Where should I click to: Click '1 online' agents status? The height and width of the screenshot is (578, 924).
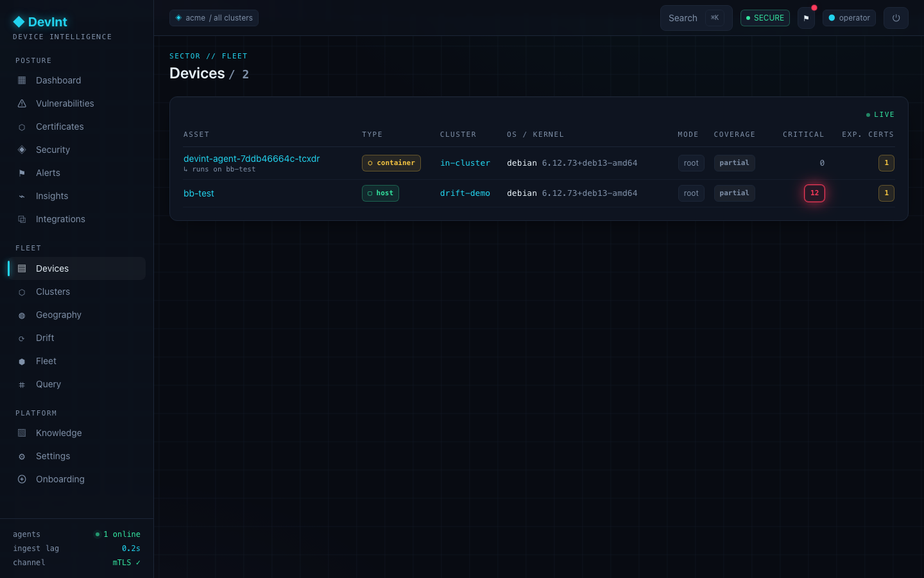pyautogui.click(x=118, y=534)
